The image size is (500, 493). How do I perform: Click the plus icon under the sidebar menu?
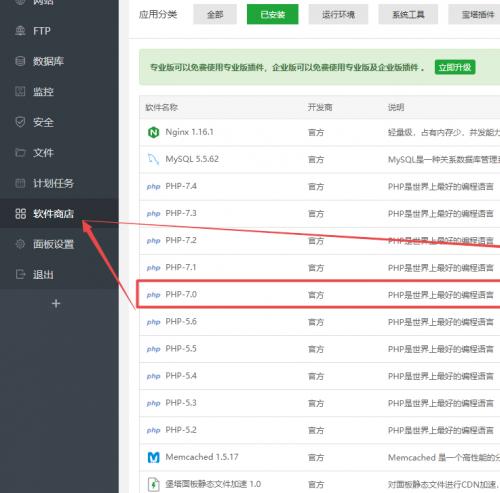[x=56, y=304]
